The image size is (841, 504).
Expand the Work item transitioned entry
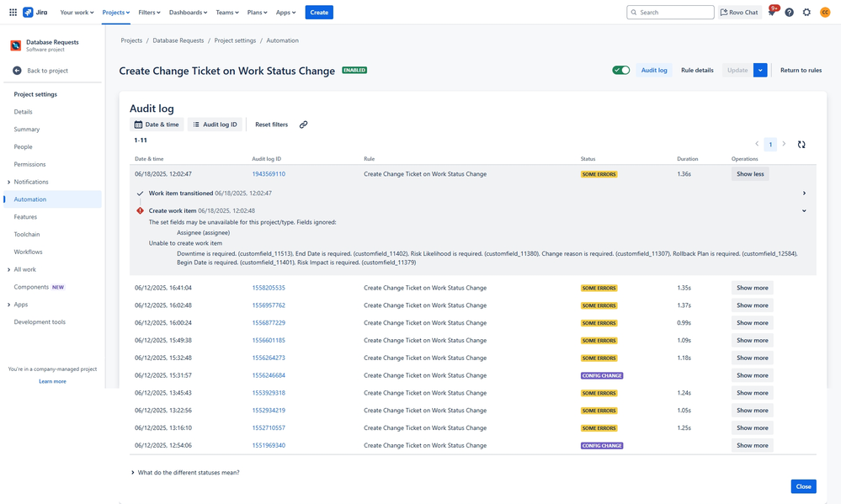coord(804,193)
